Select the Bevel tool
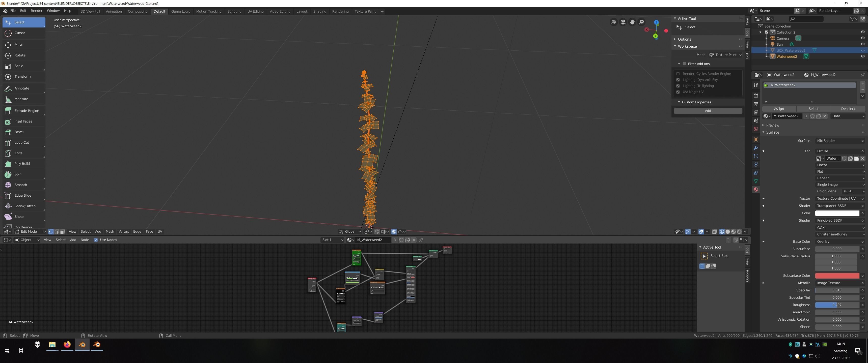 point(23,132)
